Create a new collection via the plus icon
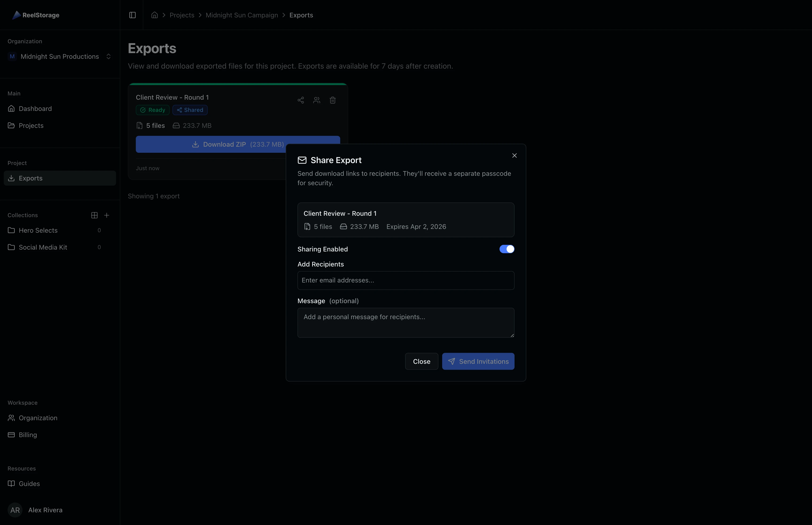 click(107, 215)
